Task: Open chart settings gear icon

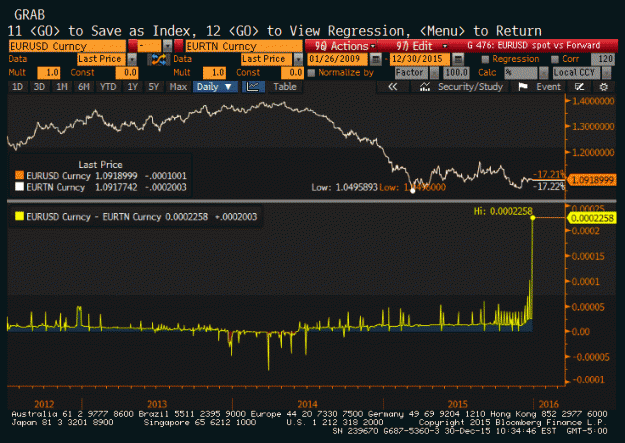Action: pos(604,87)
